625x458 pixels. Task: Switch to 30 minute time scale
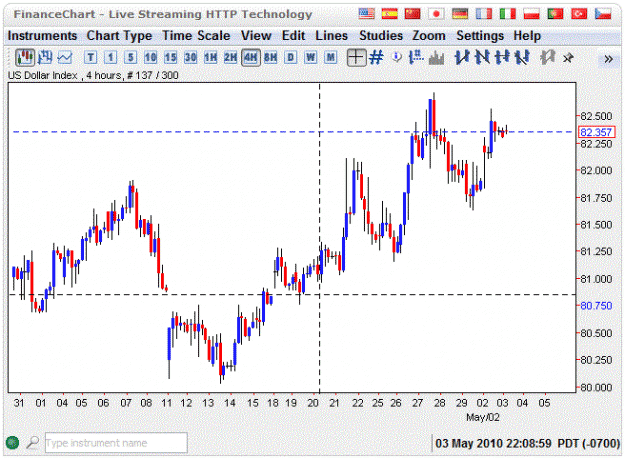click(191, 58)
